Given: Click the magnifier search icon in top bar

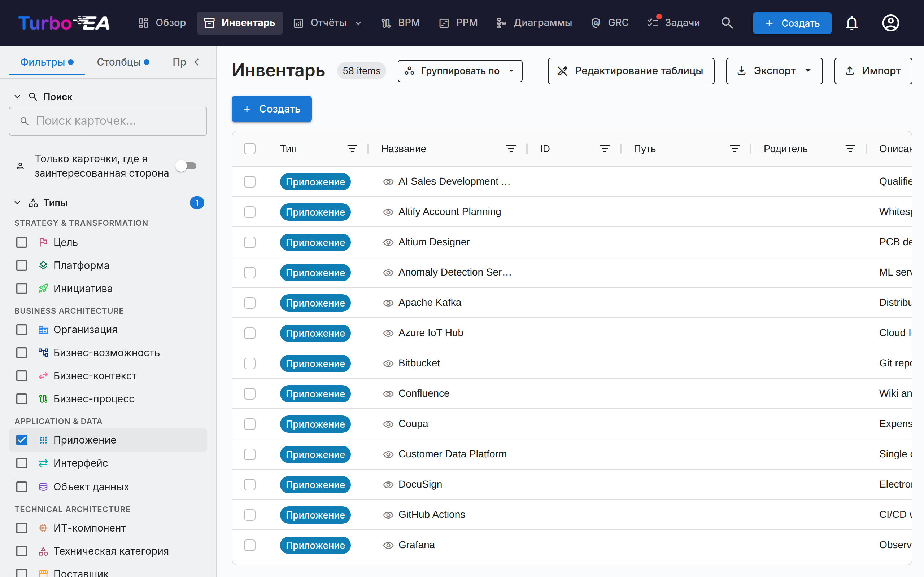Looking at the screenshot, I should (x=727, y=23).
